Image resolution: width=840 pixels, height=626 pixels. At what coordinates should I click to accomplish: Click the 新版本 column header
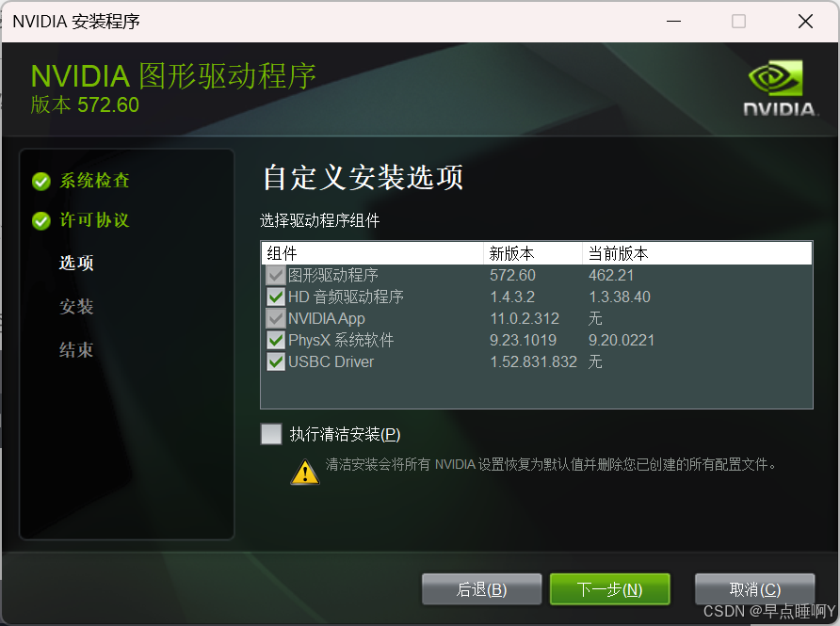pos(533,253)
